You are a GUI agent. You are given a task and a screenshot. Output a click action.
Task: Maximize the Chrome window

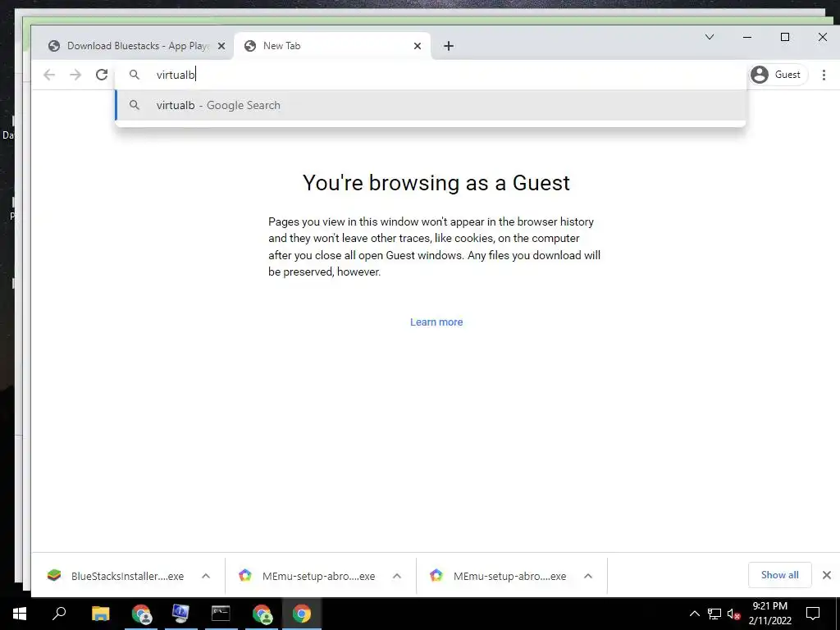[785, 37]
